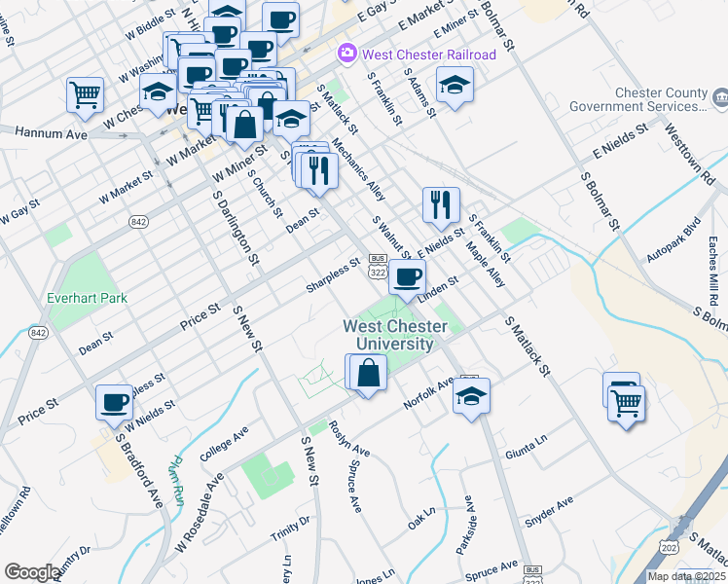Viewport: 728px width, 584px height.
Task: Click the Linden St label
Action: (x=438, y=290)
